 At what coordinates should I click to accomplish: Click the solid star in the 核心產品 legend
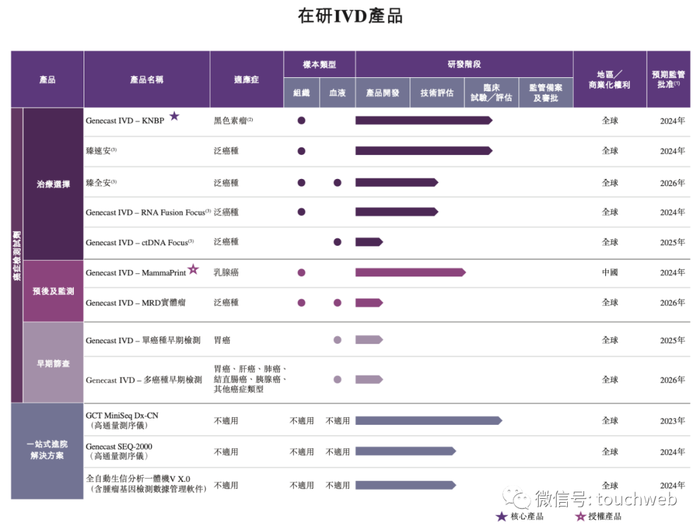tap(501, 517)
